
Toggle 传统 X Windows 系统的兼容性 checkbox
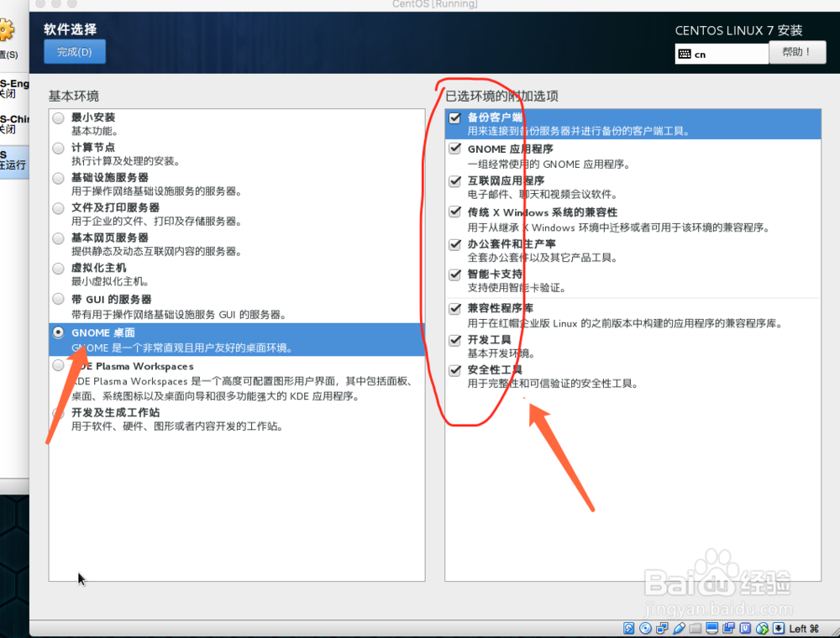click(x=454, y=212)
